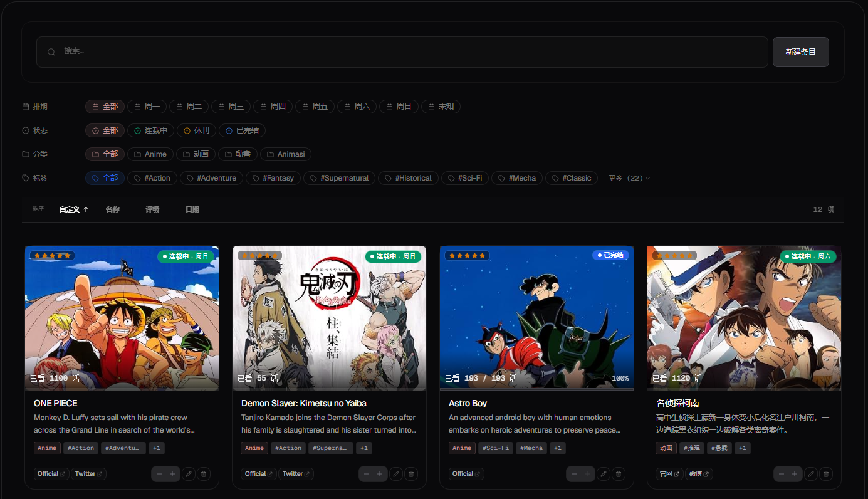This screenshot has height=499, width=868.
Task: Toggle the 休刊 status filter
Action: (x=196, y=130)
